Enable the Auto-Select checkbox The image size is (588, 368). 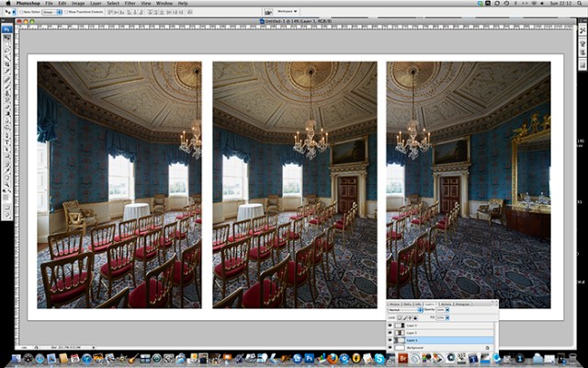19,14
